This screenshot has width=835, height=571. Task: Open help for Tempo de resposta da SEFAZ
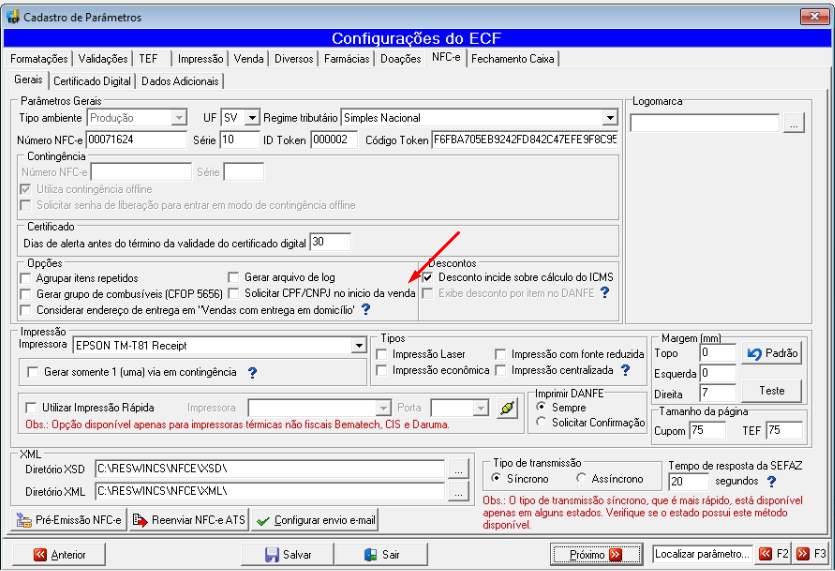(772, 482)
